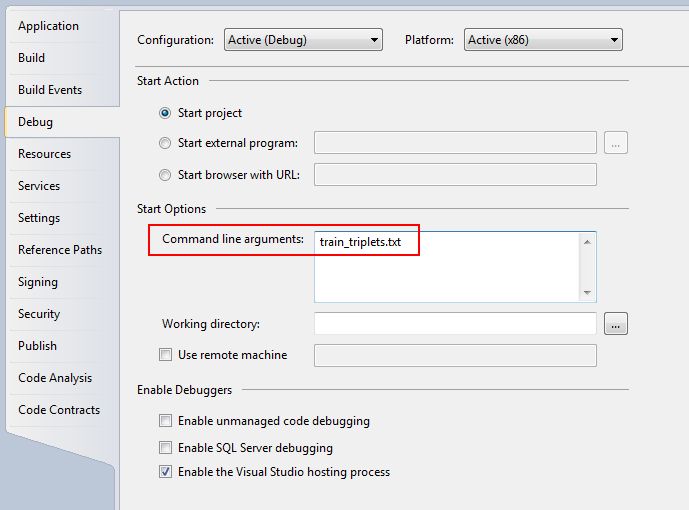Viewport: 689px width, 510px height.
Task: Select Start external program option
Action: (x=165, y=143)
